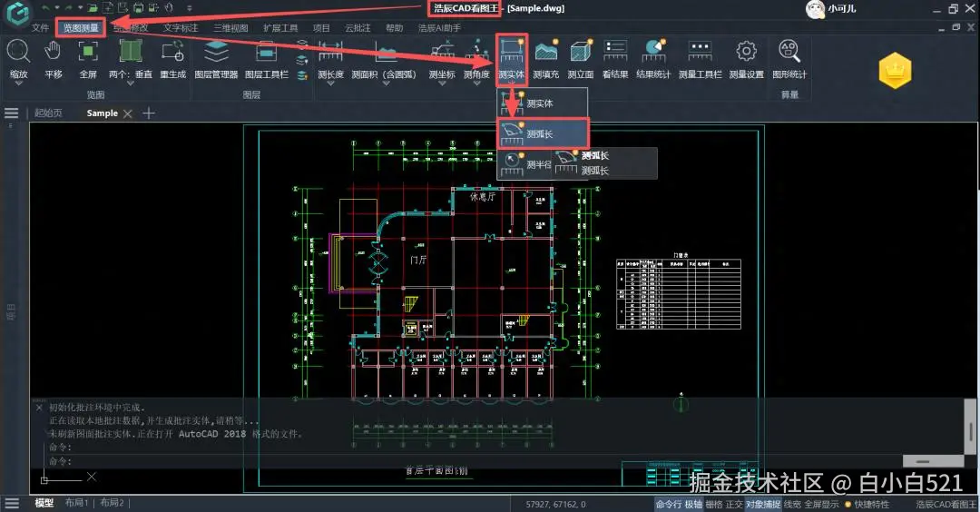Click the 两个:垂直 viewport layout icon
980x512 pixels.
pyautogui.click(x=131, y=51)
